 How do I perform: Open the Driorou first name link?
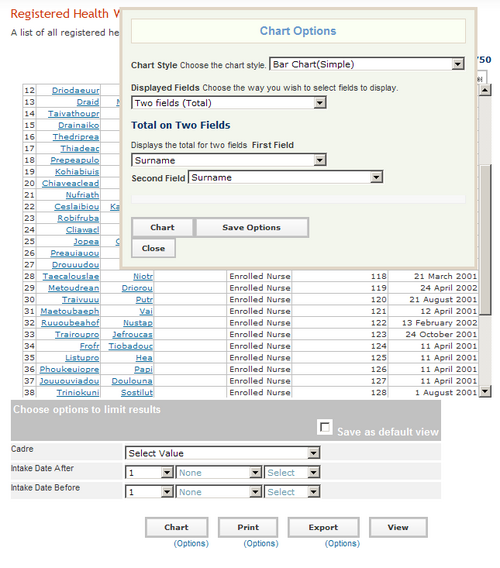tap(137, 288)
